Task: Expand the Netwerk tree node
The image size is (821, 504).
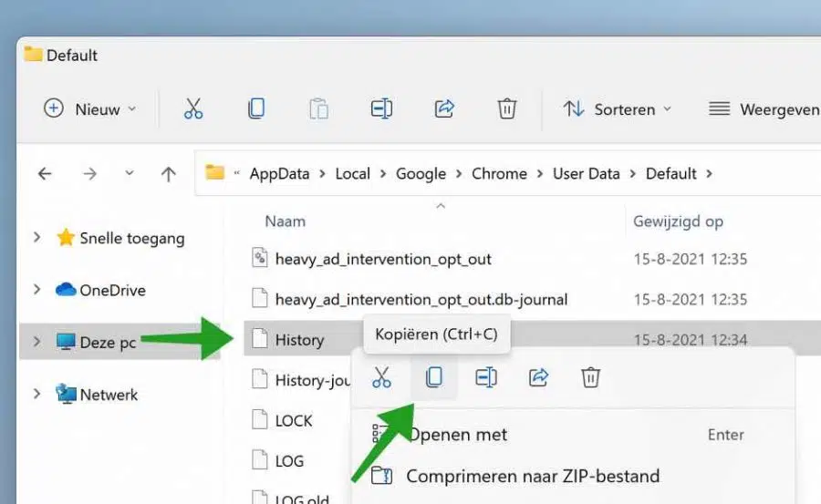Action: pyautogui.click(x=36, y=394)
